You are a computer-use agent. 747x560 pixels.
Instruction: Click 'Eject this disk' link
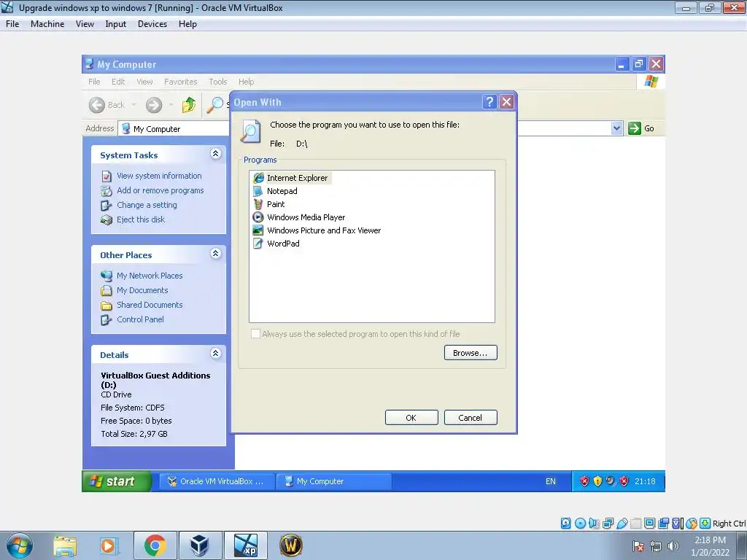(141, 219)
